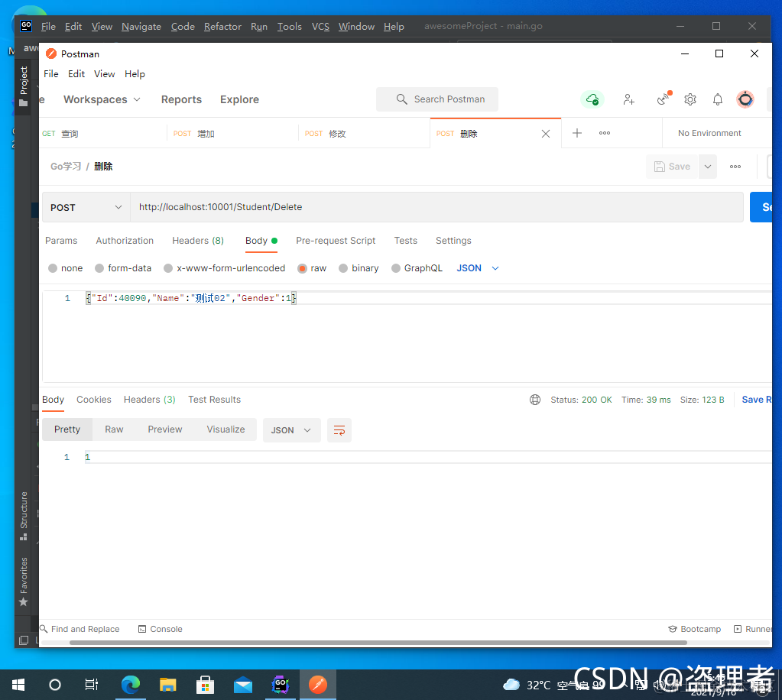Open the invite collaborators icon

pyautogui.click(x=629, y=99)
